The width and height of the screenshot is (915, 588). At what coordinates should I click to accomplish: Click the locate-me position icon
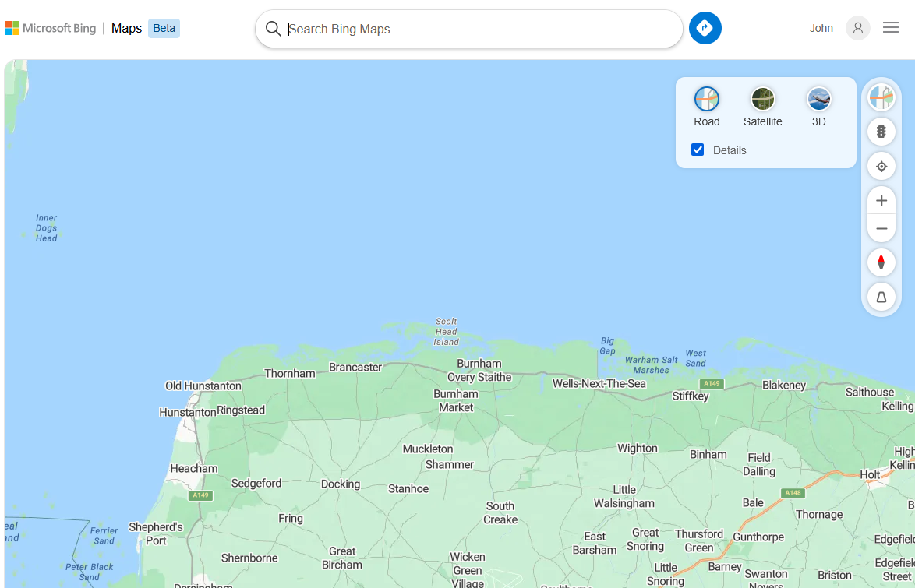[881, 166]
